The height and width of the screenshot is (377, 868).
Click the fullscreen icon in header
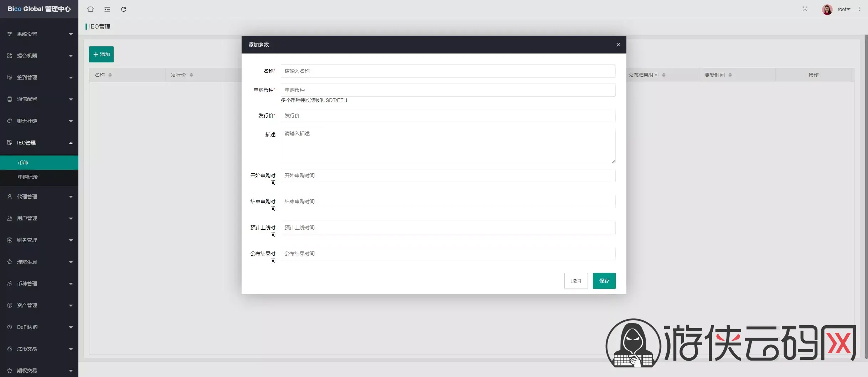805,9
